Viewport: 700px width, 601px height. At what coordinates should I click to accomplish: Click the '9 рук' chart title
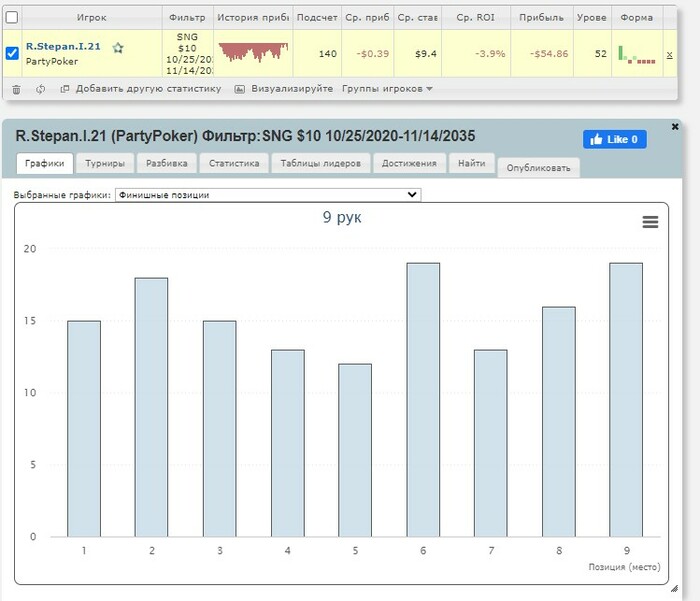point(342,217)
